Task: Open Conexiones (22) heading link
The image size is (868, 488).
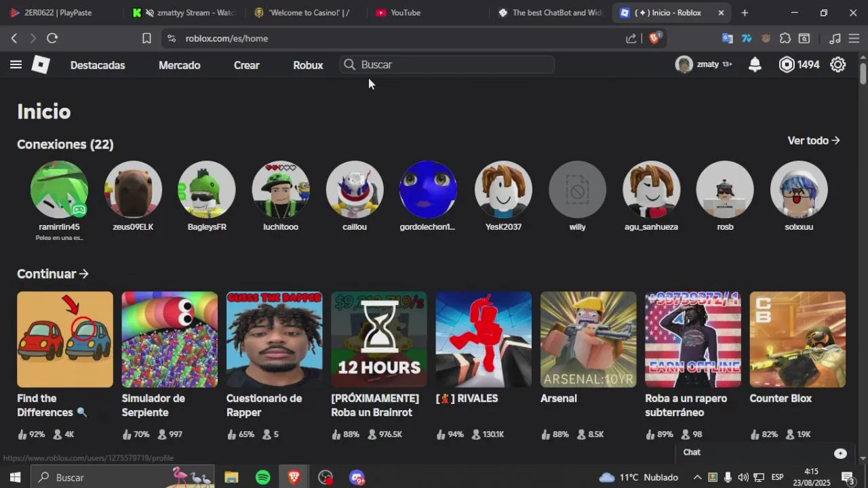Action: (x=65, y=144)
